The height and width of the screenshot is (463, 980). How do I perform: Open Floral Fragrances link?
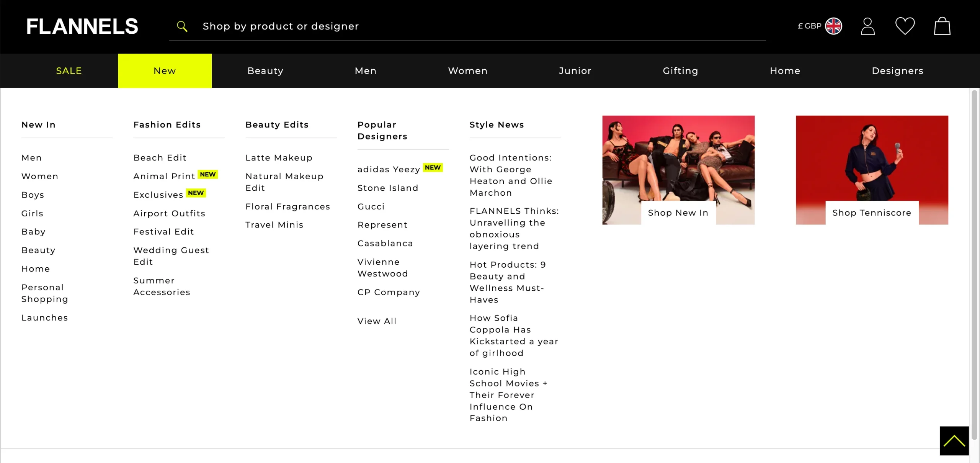click(x=287, y=207)
